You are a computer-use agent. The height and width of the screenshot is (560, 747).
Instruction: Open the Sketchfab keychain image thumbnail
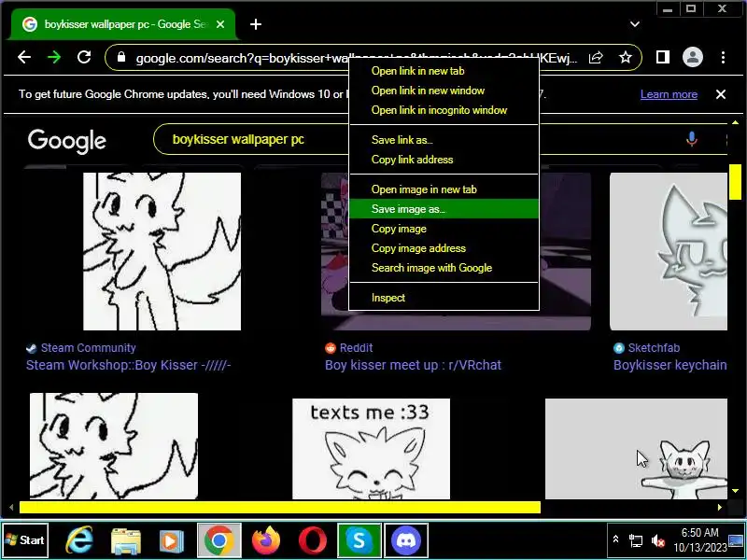pos(669,251)
